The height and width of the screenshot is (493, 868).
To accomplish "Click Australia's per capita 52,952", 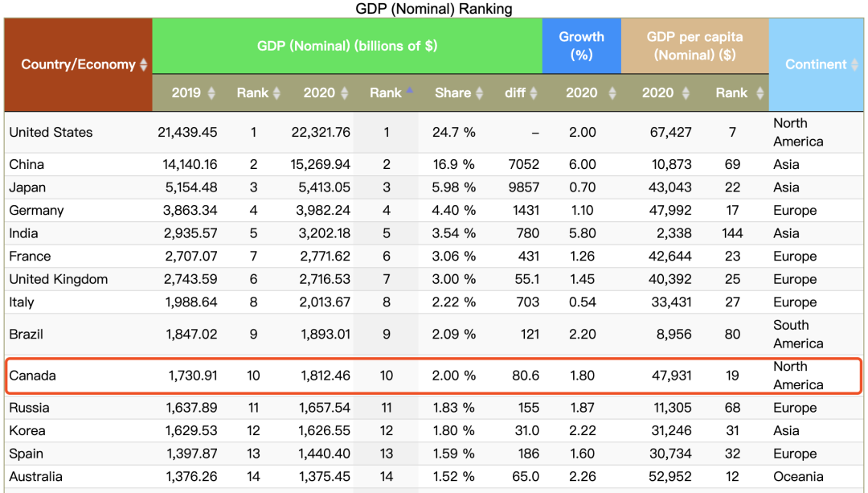I will (x=669, y=477).
